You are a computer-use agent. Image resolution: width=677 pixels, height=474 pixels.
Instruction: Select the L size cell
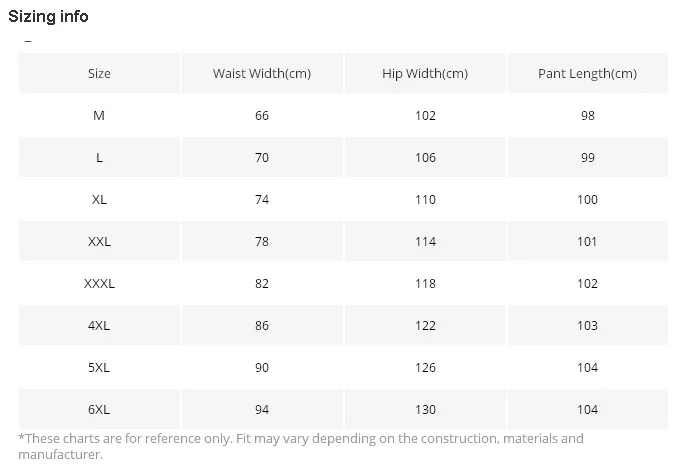pos(99,158)
